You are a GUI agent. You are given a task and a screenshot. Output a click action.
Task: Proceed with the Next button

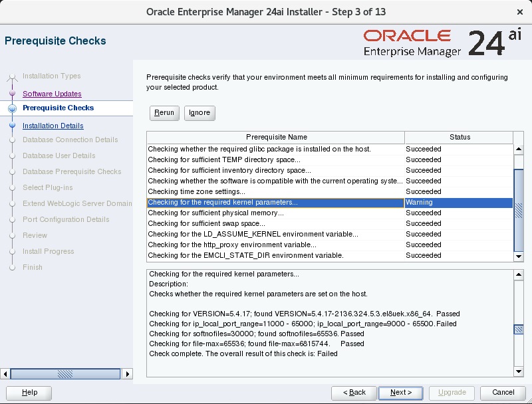coord(400,393)
